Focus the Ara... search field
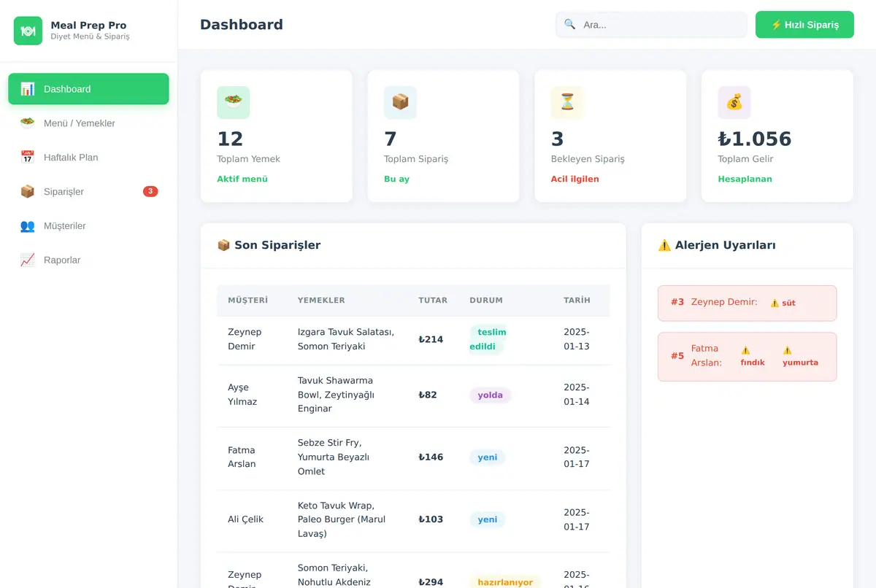876x588 pixels. (x=651, y=25)
